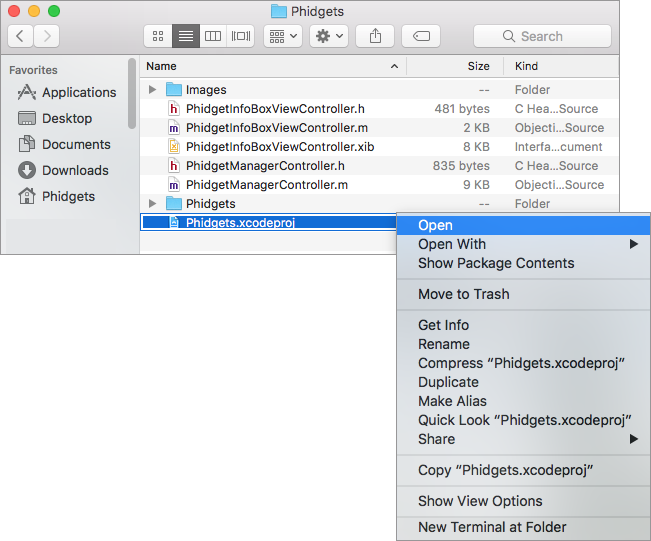Viewport: 651px width, 541px height.
Task: Select PhidgetInfoBoxViewController.m file icon
Action: click(x=174, y=128)
